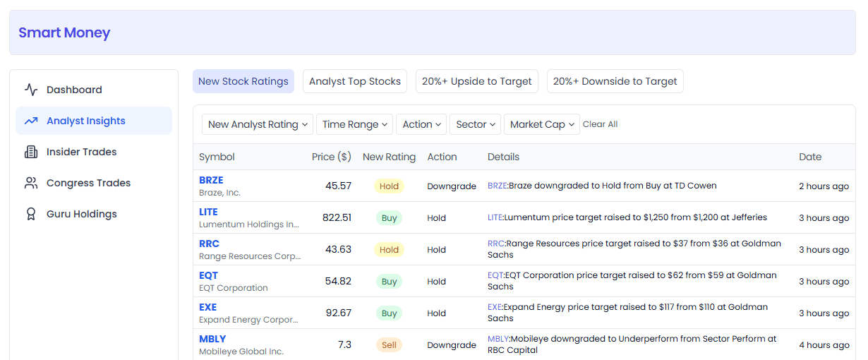Click the Buy badge for EQT
The width and height of the screenshot is (868, 360).
click(x=389, y=282)
